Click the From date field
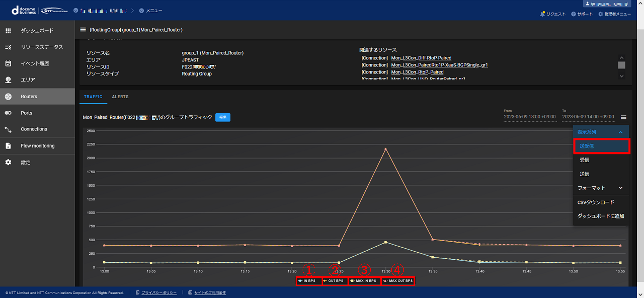This screenshot has height=298, width=644. (x=530, y=117)
